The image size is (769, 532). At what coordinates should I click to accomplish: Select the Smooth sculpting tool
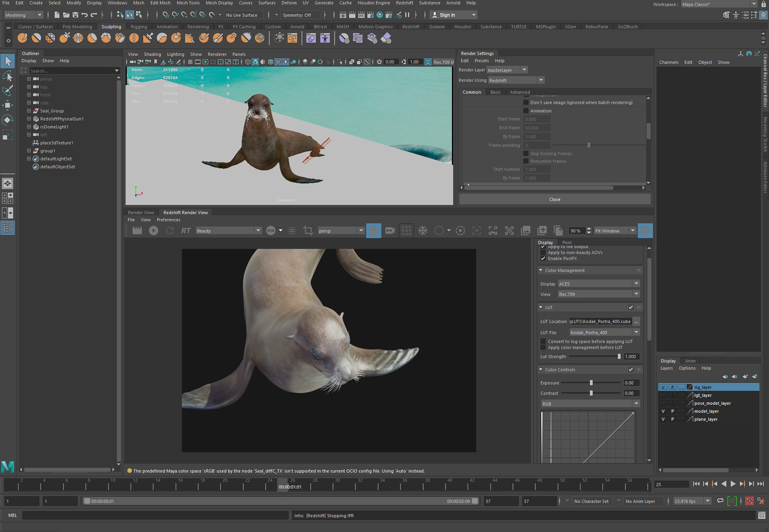[36, 38]
